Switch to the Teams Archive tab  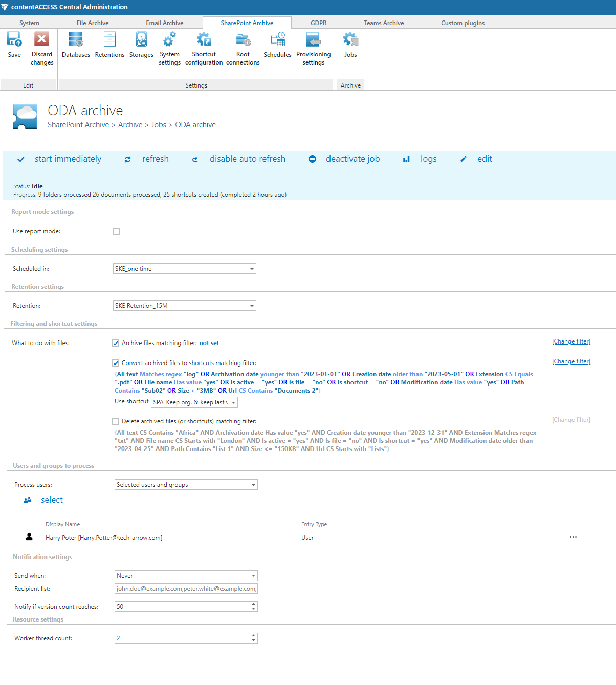point(384,23)
